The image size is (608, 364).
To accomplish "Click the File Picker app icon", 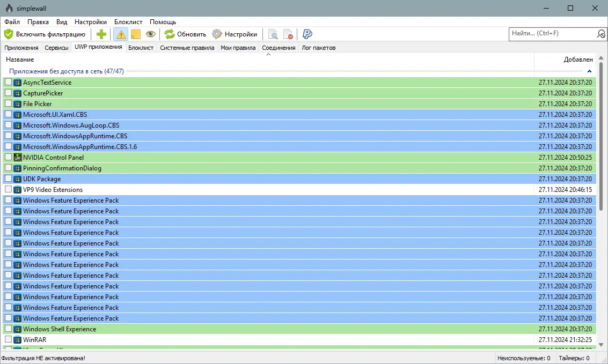I will [18, 104].
